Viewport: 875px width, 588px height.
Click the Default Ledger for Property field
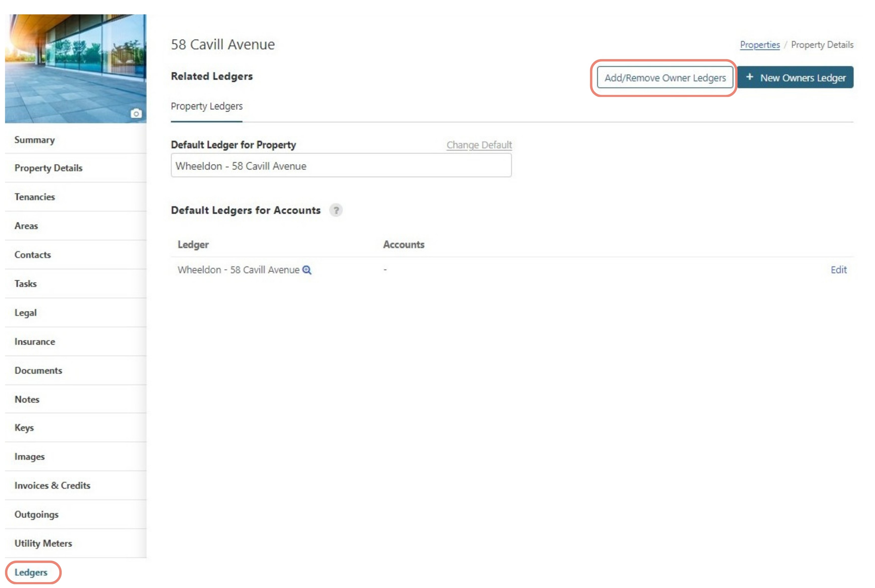(341, 165)
